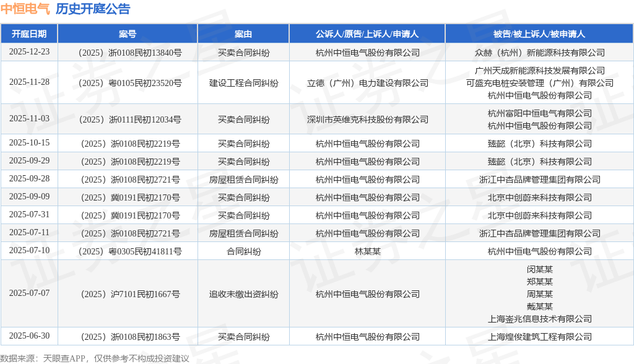Click plaintiff 立德（广州）电力建设有限公司

point(367,83)
